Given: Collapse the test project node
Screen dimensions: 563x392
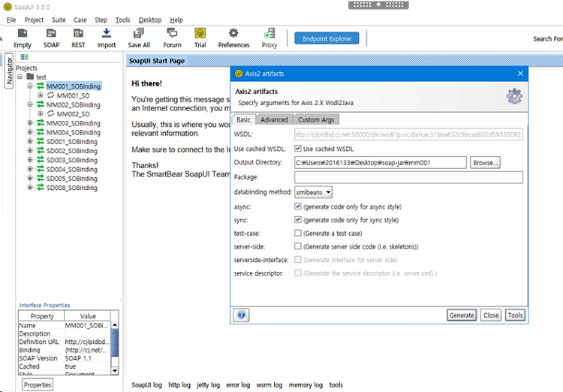Looking at the screenshot, I should [x=20, y=77].
